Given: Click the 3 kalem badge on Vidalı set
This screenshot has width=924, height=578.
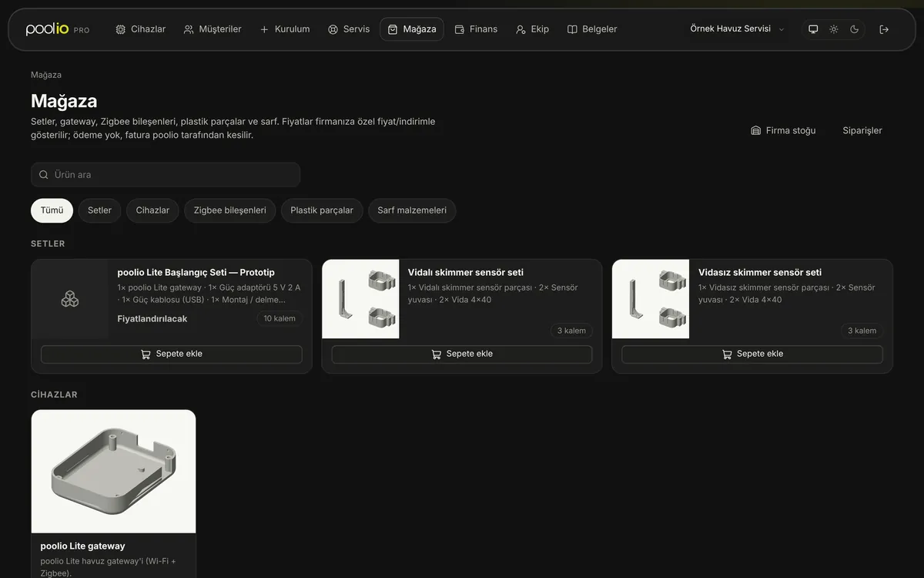Looking at the screenshot, I should 571,331.
